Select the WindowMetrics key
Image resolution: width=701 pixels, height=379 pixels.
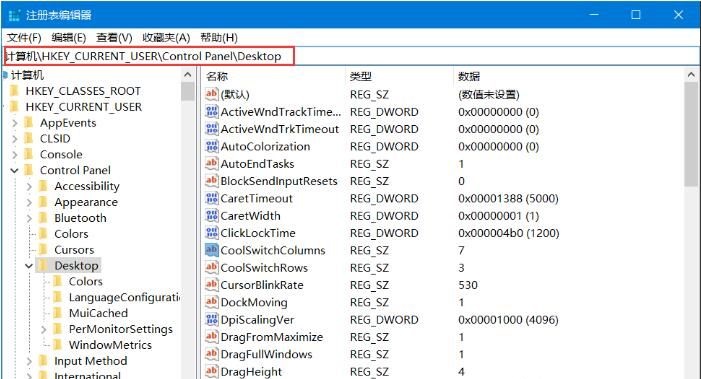click(110, 345)
